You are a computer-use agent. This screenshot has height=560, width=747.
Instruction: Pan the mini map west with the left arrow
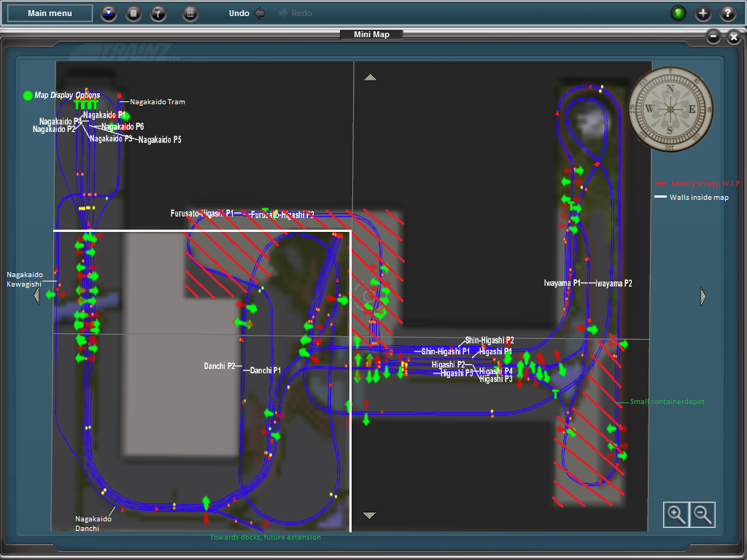(36, 296)
